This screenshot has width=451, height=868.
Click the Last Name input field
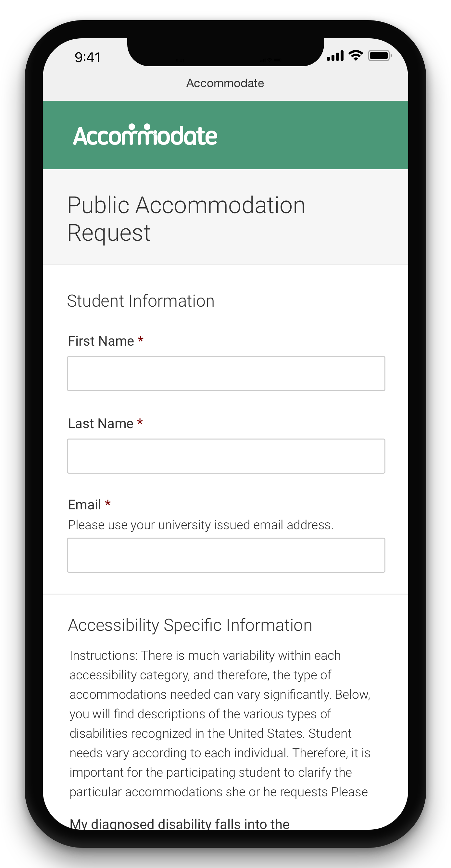click(x=226, y=456)
